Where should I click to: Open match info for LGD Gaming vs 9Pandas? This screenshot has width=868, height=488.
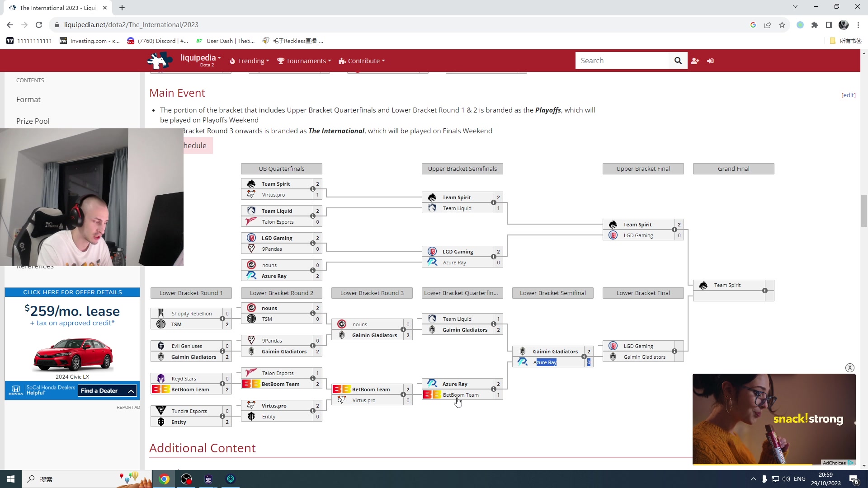coord(313,243)
